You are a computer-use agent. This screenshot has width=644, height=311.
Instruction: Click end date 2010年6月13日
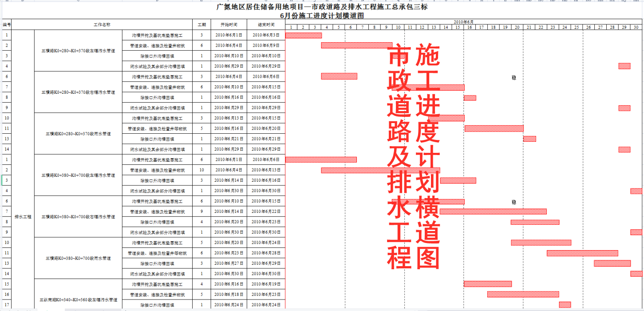tap(266, 170)
